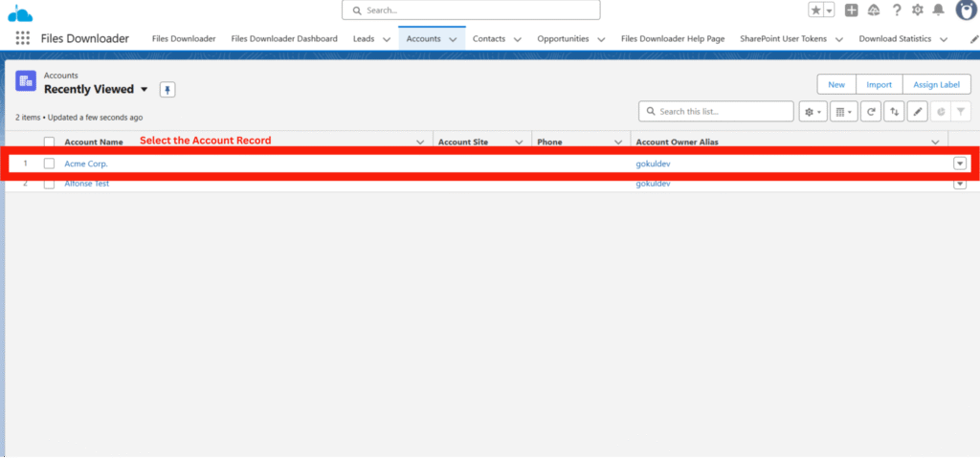Click the disabled filter funnel icon
This screenshot has width=980, height=459.
[x=961, y=112]
